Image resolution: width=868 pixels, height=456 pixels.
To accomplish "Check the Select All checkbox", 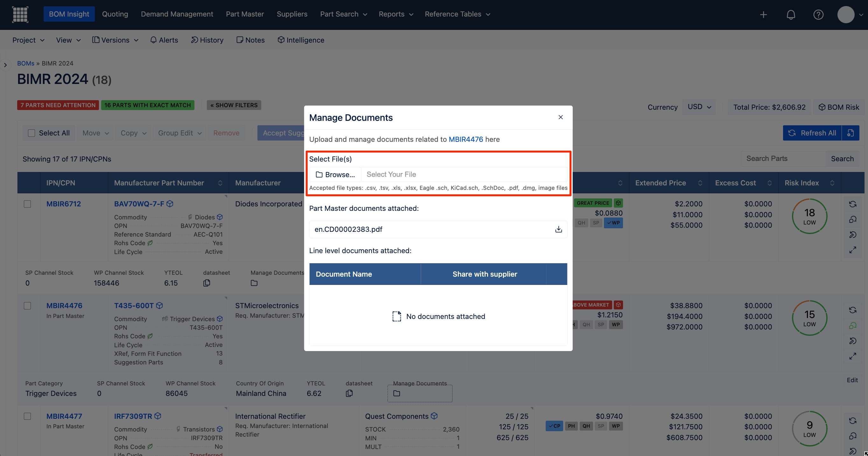I will [31, 133].
